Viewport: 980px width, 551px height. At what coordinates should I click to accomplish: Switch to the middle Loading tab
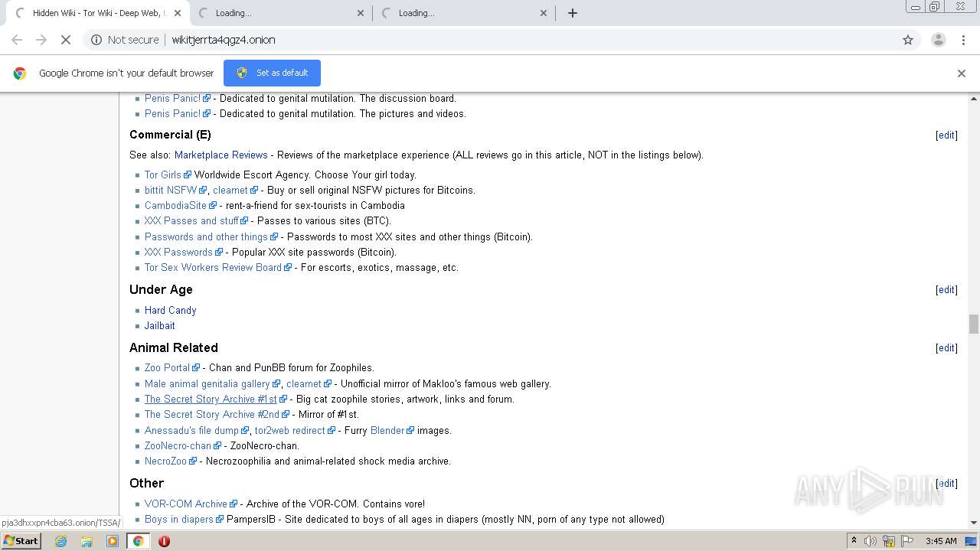(281, 13)
